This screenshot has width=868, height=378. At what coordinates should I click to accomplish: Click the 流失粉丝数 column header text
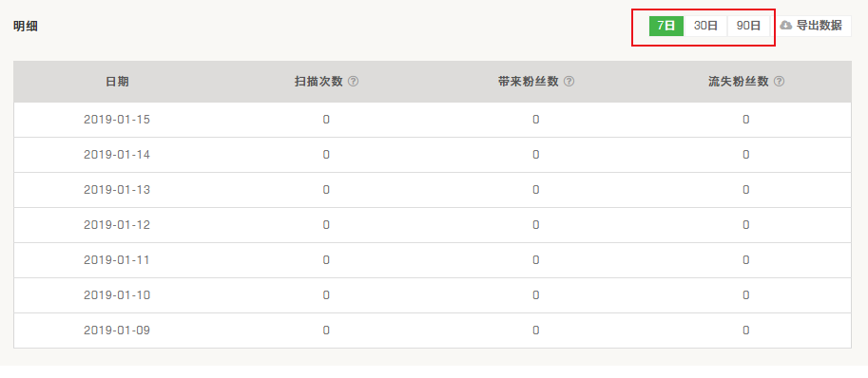tap(739, 82)
